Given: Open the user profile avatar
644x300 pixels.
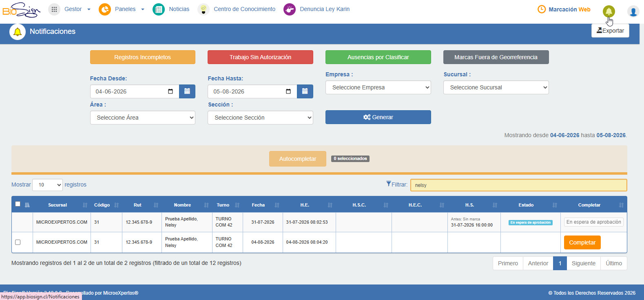Looking at the screenshot, I should (x=633, y=11).
